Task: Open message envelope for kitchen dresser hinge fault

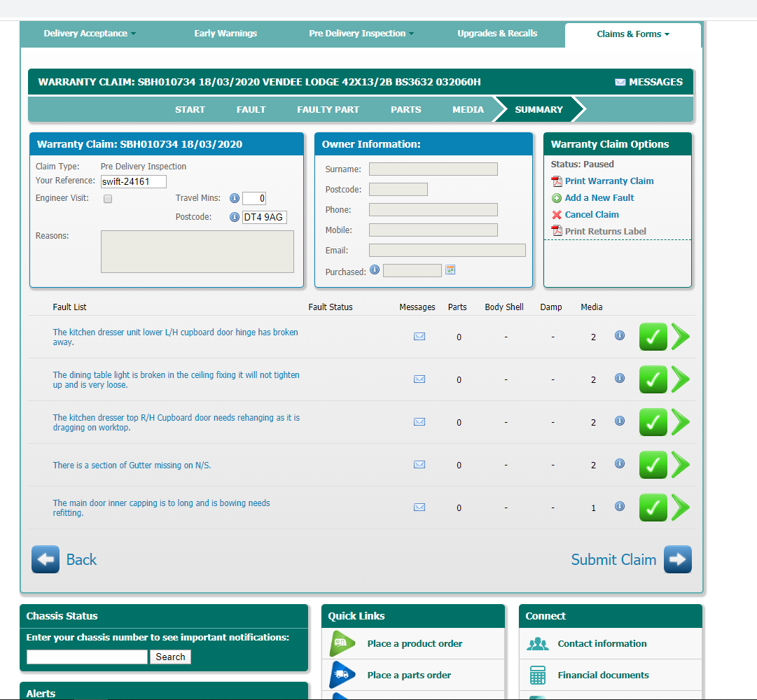Action: pyautogui.click(x=419, y=337)
